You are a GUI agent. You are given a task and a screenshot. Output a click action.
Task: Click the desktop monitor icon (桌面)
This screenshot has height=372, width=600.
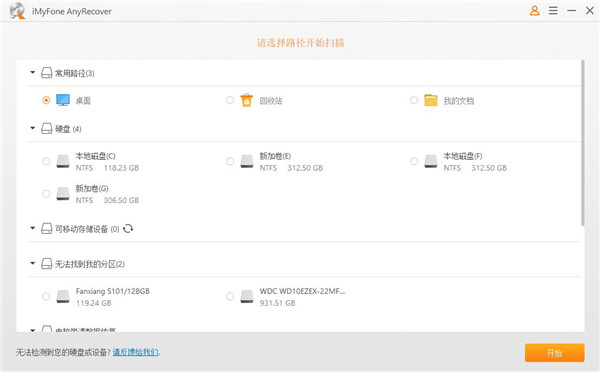(x=63, y=100)
